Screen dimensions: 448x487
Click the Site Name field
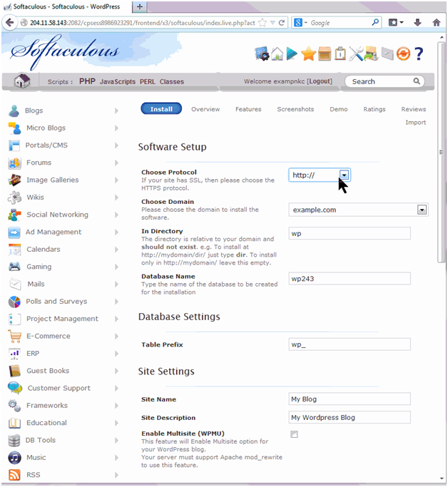(x=350, y=399)
